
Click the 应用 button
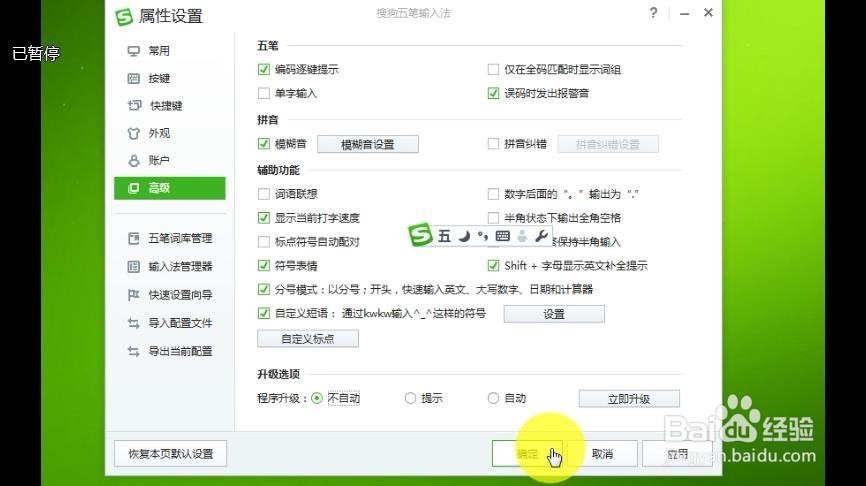point(678,454)
